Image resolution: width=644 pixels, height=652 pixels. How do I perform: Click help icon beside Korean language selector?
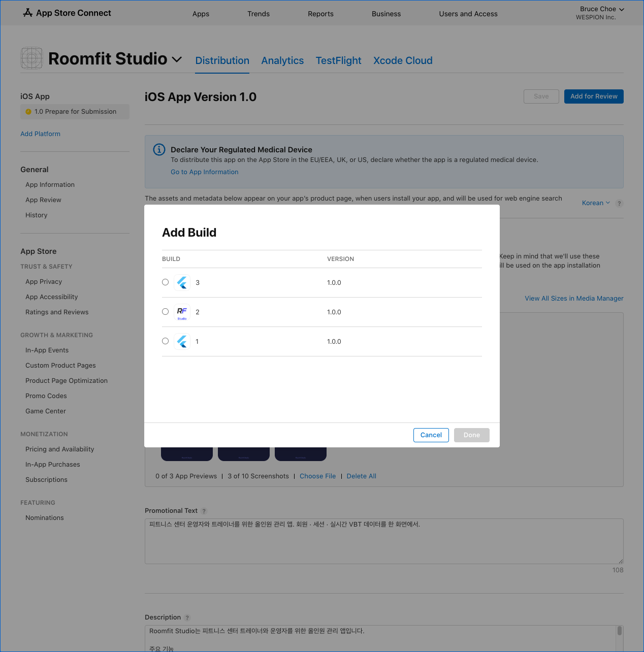click(619, 204)
